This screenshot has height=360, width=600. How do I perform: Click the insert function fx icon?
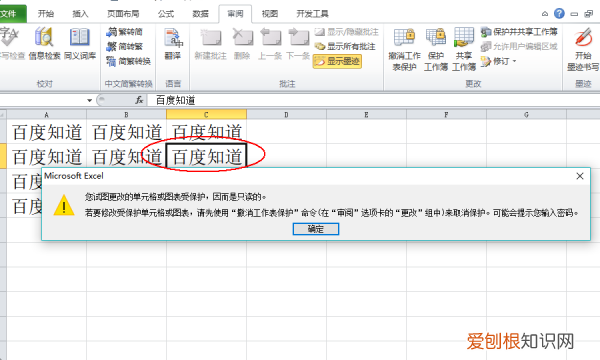point(139,100)
